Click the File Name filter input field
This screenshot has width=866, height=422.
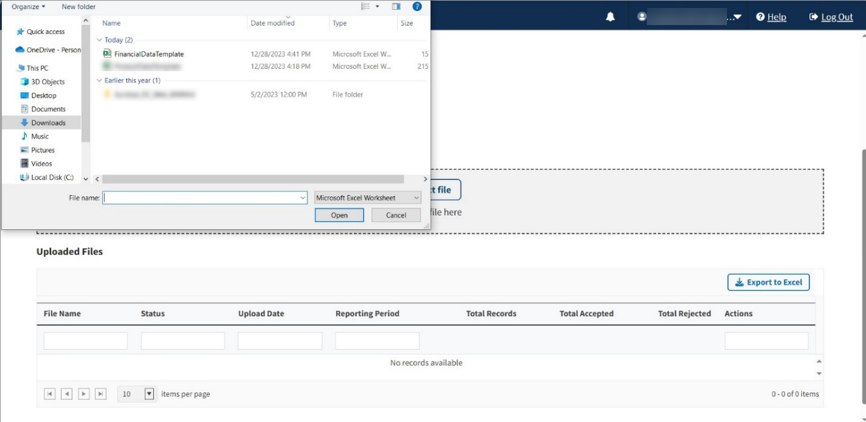86,341
